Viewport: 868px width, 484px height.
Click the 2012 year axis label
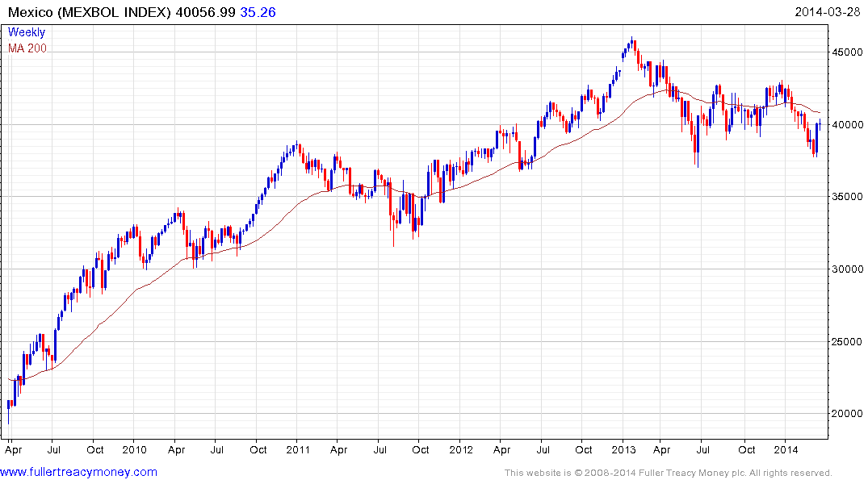(x=461, y=449)
